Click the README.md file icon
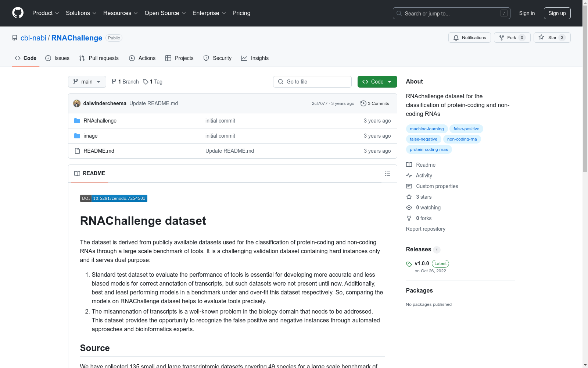This screenshot has height=368, width=588. 77,151
